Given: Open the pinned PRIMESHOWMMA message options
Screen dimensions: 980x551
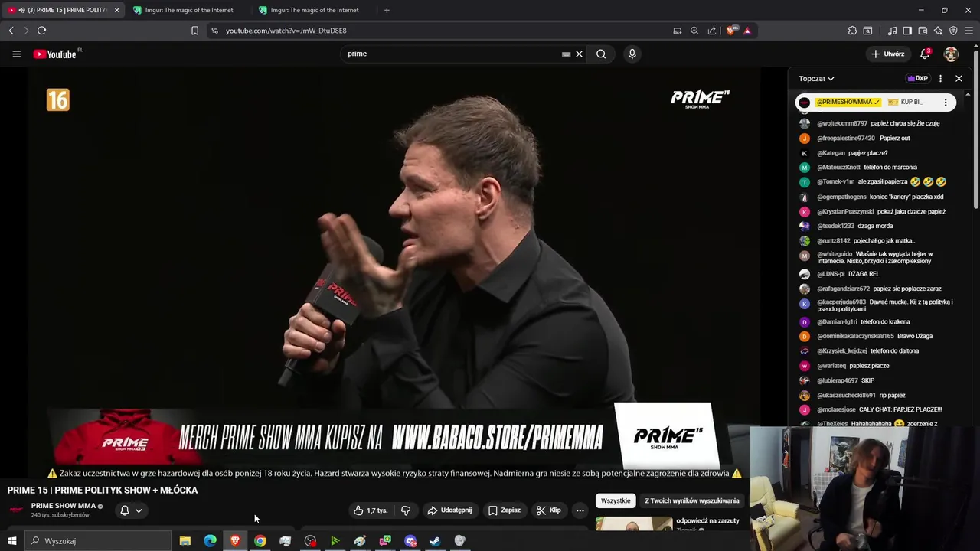Looking at the screenshot, I should [946, 102].
